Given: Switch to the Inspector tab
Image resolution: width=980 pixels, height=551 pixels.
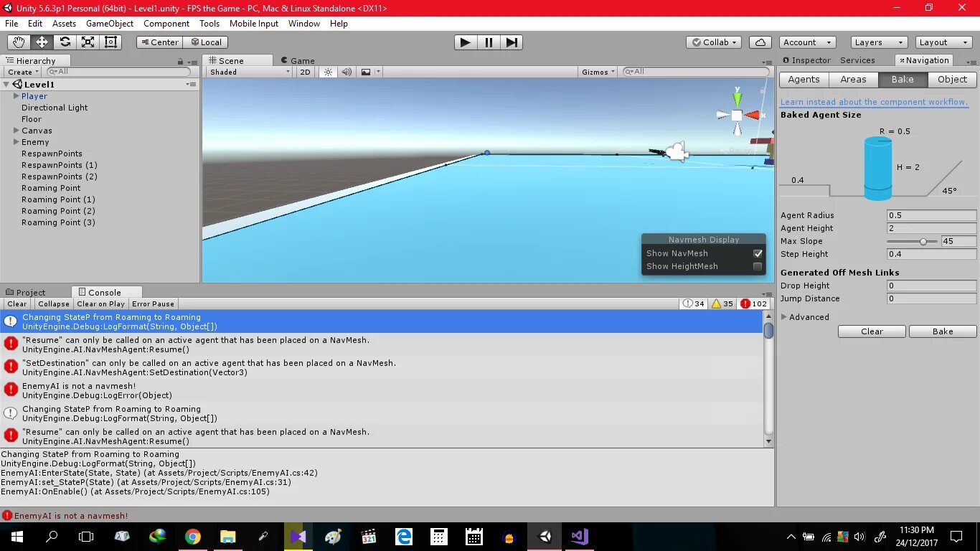Looking at the screenshot, I should [x=806, y=60].
